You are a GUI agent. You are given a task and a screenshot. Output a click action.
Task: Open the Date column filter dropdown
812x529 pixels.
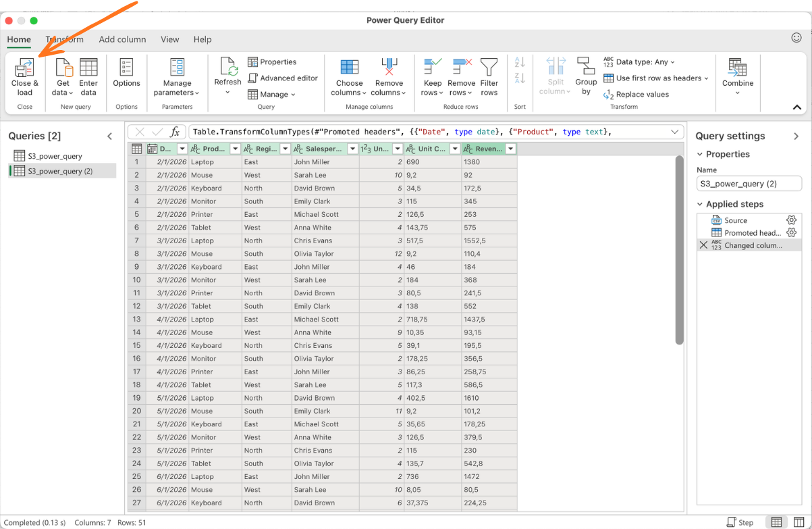coord(182,149)
